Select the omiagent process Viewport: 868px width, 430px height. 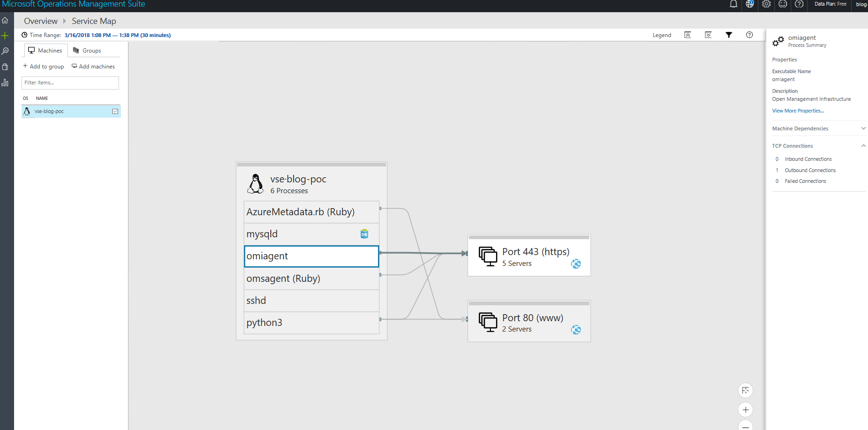click(312, 256)
